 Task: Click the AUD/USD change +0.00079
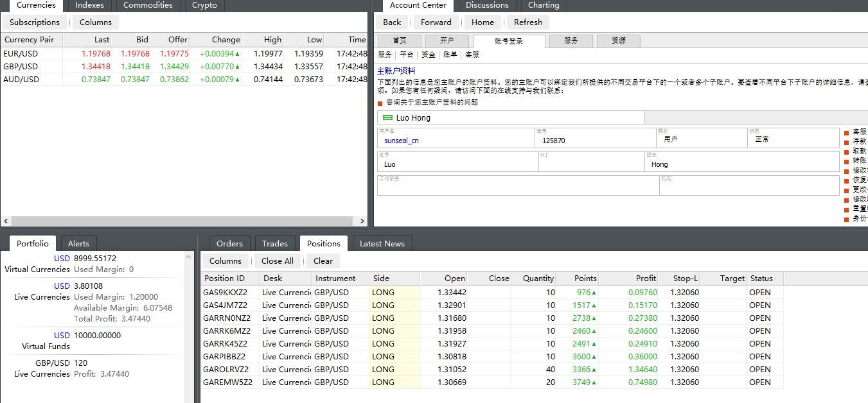[220, 80]
